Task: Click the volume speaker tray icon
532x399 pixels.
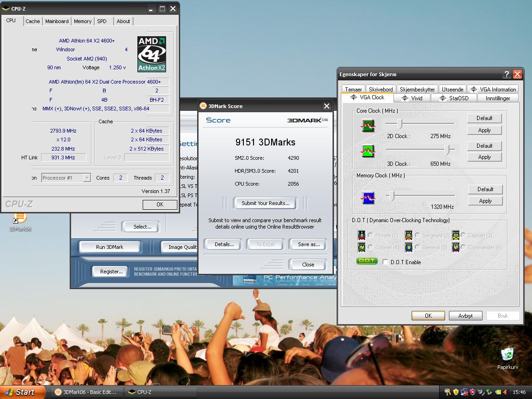Action: click(506, 392)
